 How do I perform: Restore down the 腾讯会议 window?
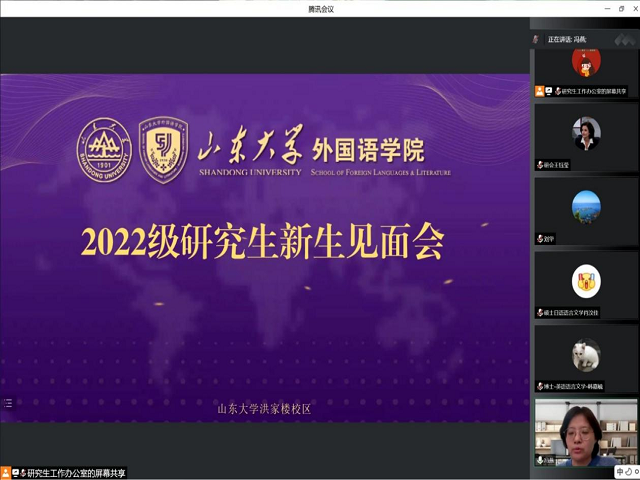(x=622, y=9)
